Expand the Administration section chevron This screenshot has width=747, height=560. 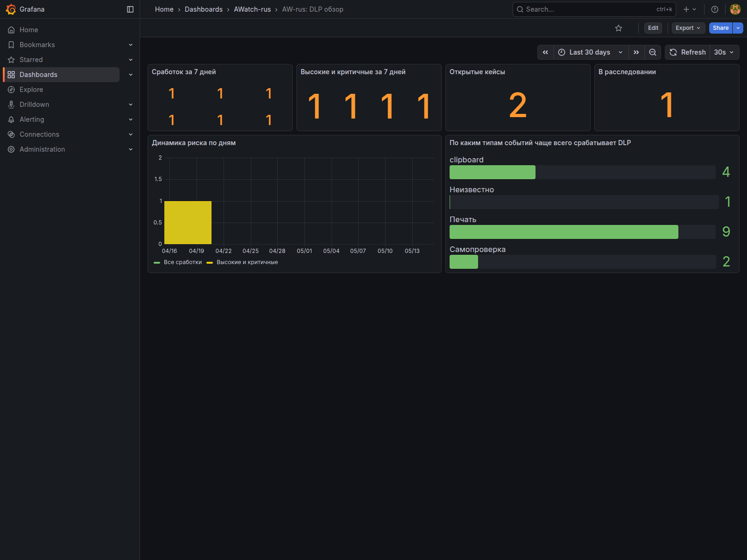[131, 149]
